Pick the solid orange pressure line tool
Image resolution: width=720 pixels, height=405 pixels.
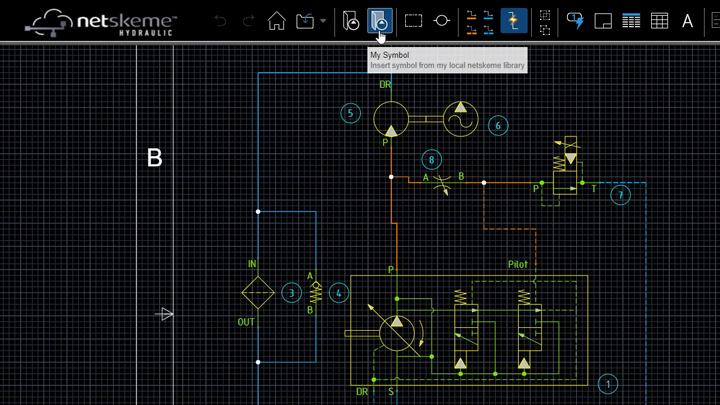click(472, 15)
